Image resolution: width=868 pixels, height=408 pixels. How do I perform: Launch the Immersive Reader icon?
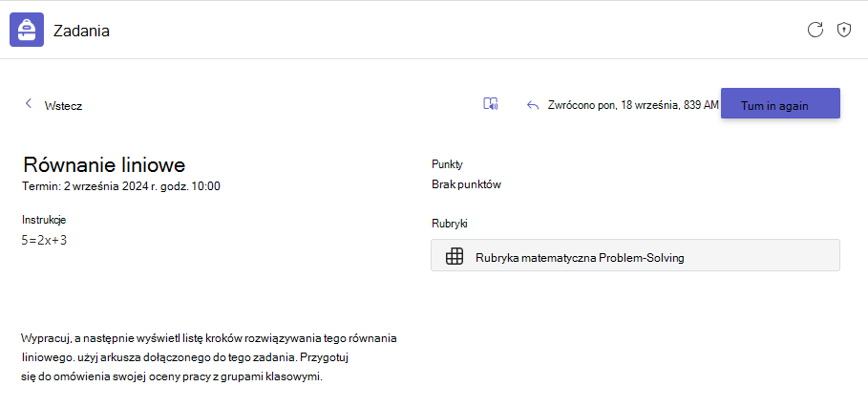(491, 104)
